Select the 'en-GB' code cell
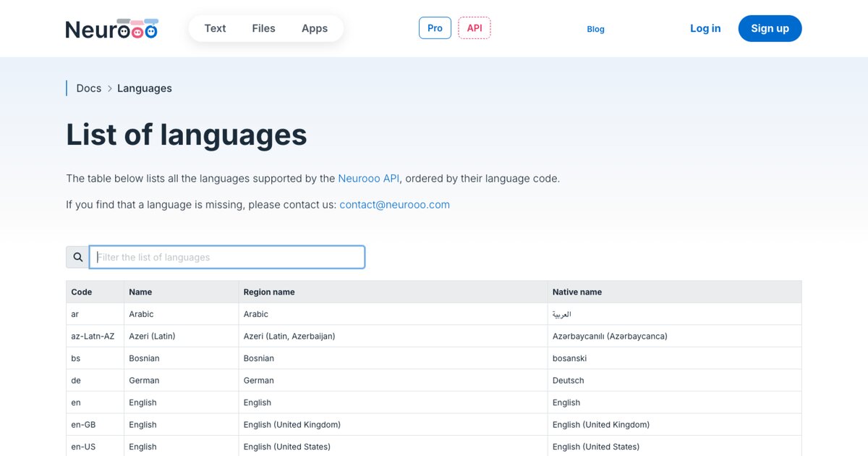The height and width of the screenshot is (456, 868). click(x=95, y=424)
